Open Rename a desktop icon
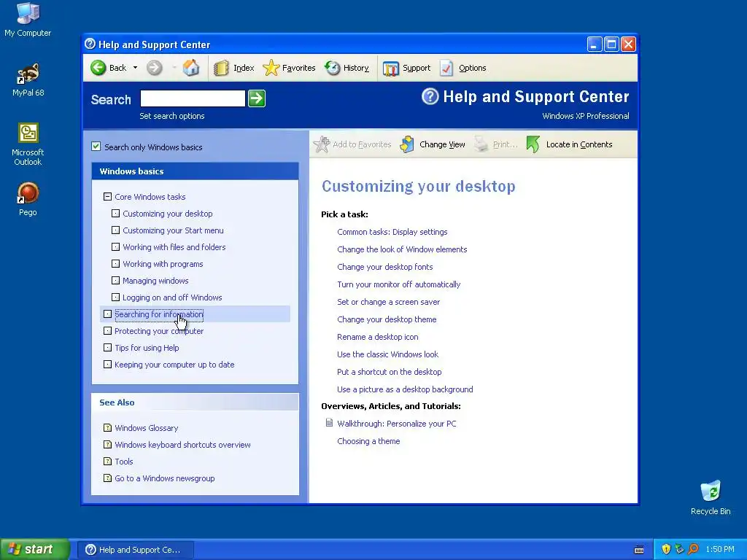The image size is (747, 560). 378,337
